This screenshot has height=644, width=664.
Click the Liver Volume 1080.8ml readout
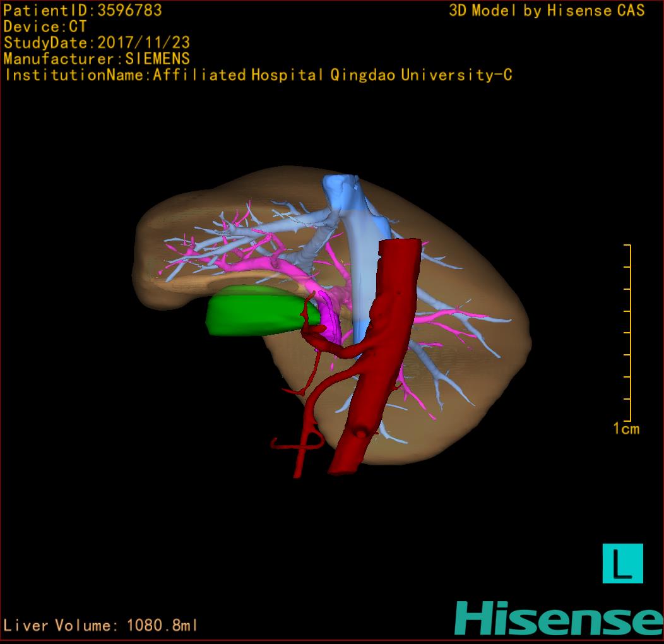pos(101,626)
